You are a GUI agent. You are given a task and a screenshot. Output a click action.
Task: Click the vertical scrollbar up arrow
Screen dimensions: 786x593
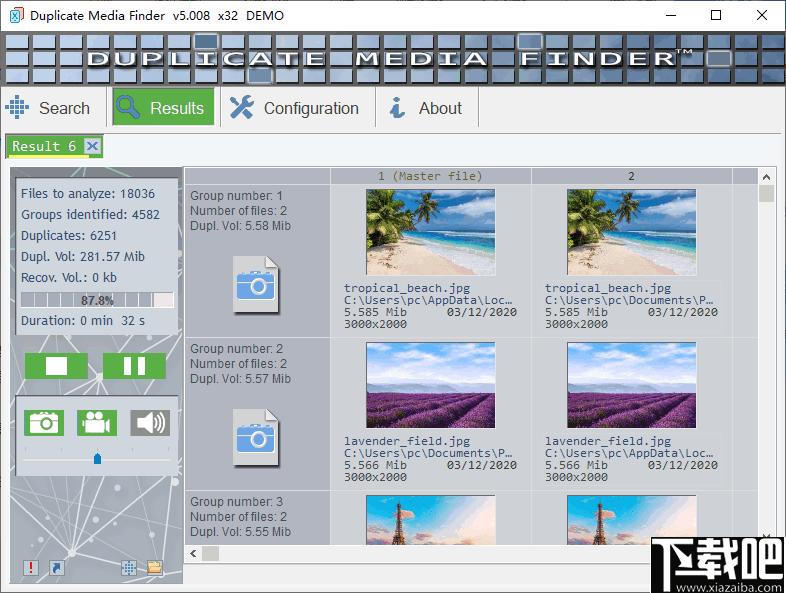click(x=766, y=177)
